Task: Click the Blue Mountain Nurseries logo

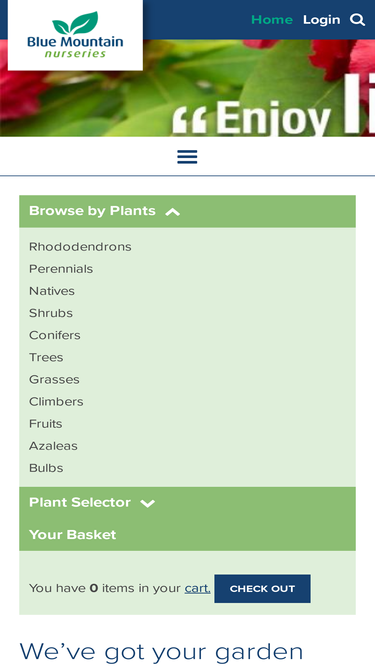Action: pyautogui.click(x=75, y=35)
